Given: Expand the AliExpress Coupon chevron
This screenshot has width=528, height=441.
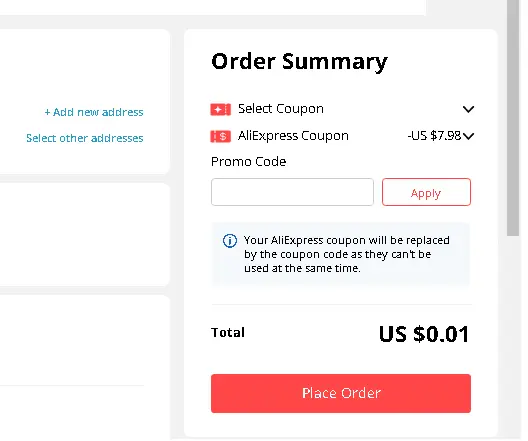Looking at the screenshot, I should click(x=468, y=136).
